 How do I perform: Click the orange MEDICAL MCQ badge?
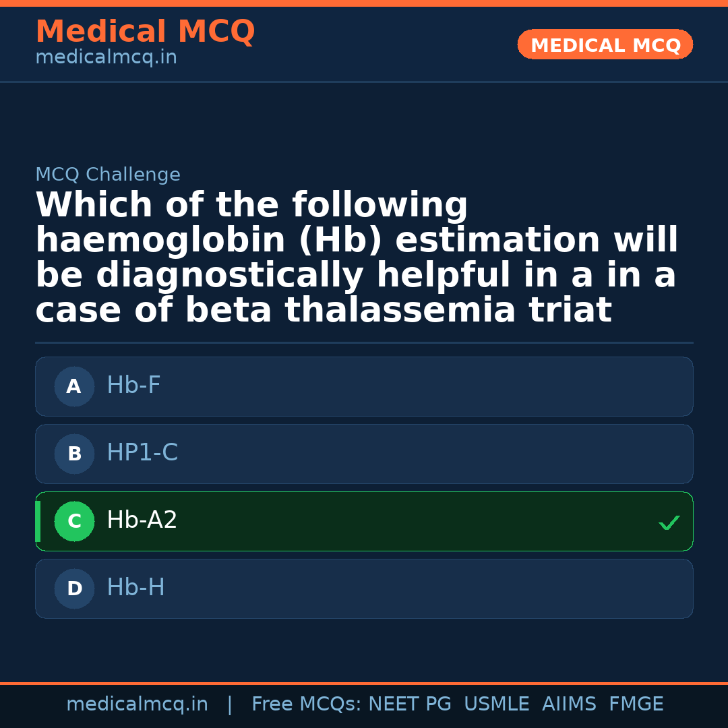point(605,44)
